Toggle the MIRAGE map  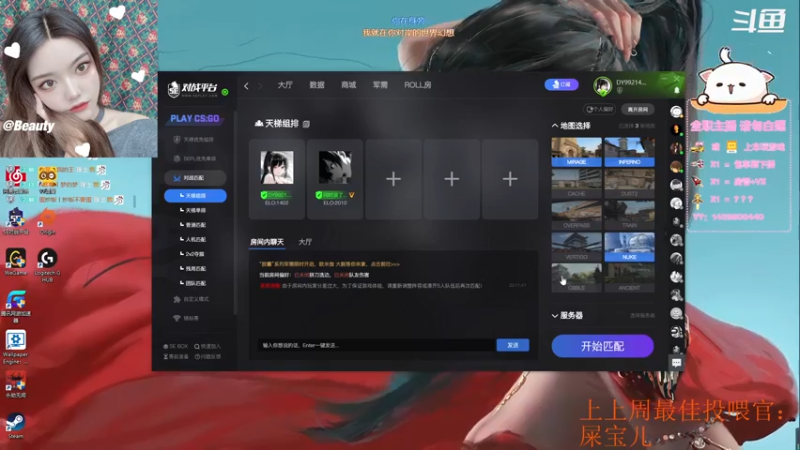pos(577,152)
